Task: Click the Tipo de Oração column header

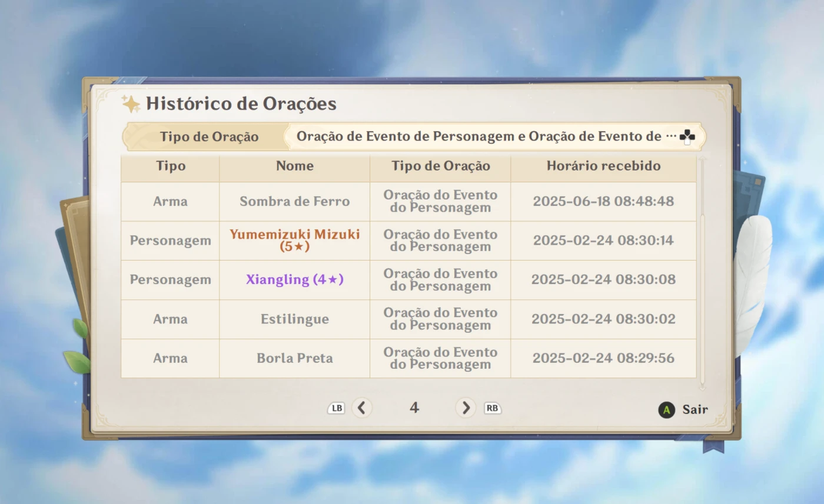Action: (x=441, y=166)
